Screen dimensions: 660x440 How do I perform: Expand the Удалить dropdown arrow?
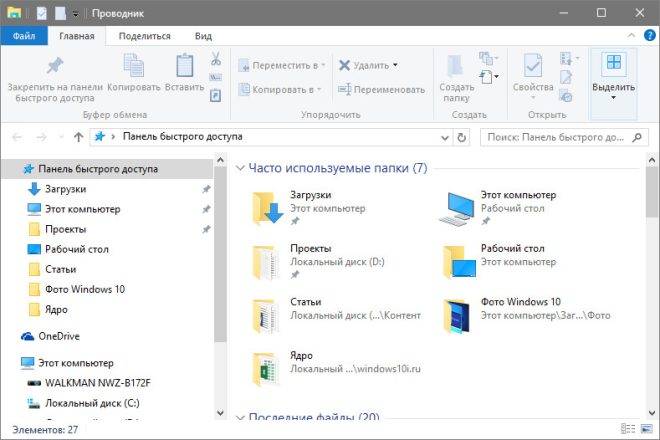pos(395,65)
